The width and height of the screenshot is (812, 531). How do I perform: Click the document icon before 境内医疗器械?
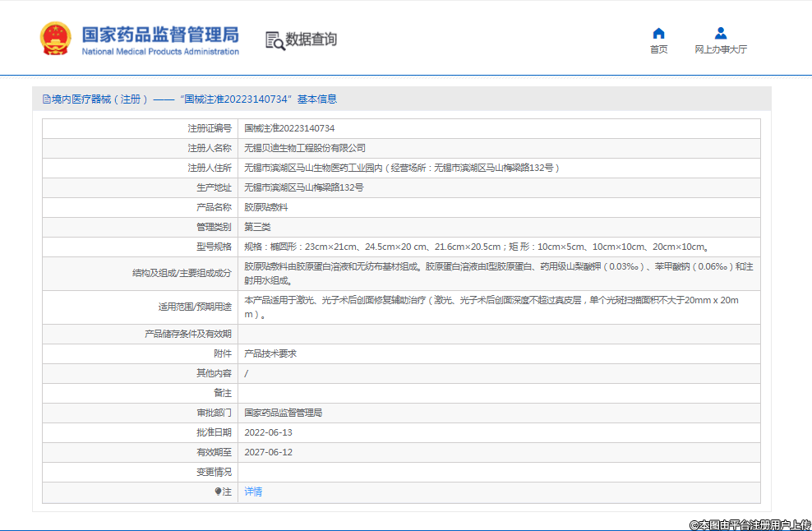(46, 99)
